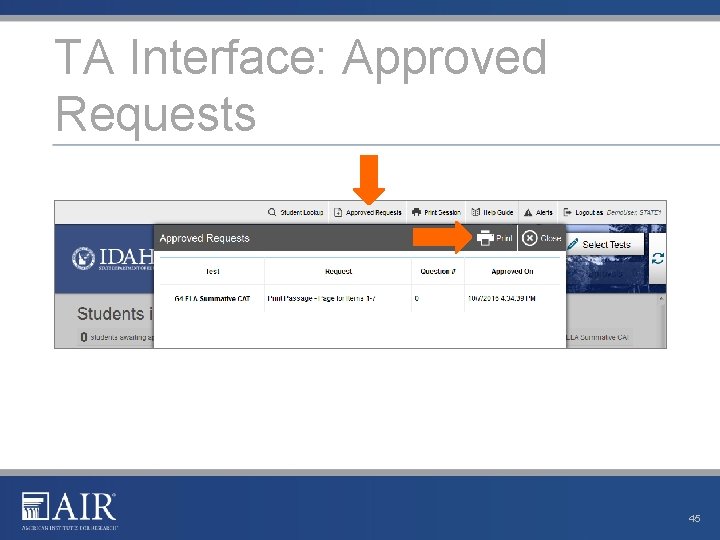Screen dimensions: 720x540
Task: Click the Test column header
Action: [212, 271]
